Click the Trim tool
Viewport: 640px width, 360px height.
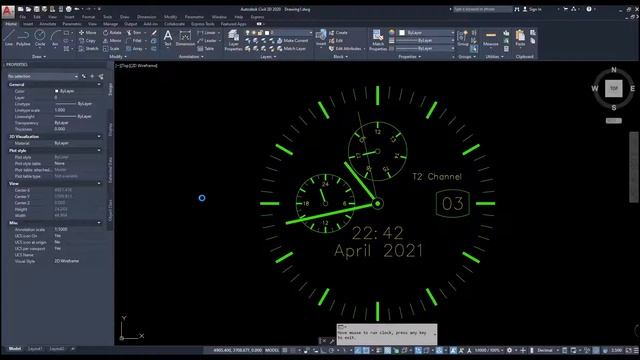click(x=134, y=33)
